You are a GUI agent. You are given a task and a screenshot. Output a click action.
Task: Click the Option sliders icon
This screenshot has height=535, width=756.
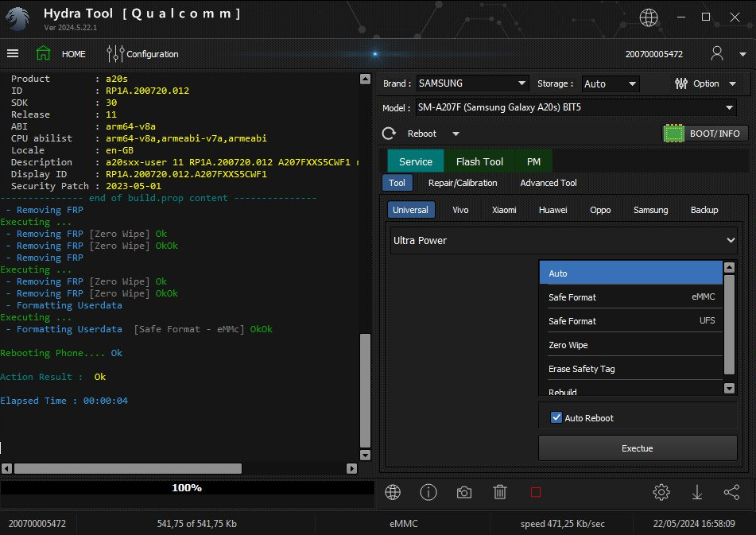coord(680,83)
